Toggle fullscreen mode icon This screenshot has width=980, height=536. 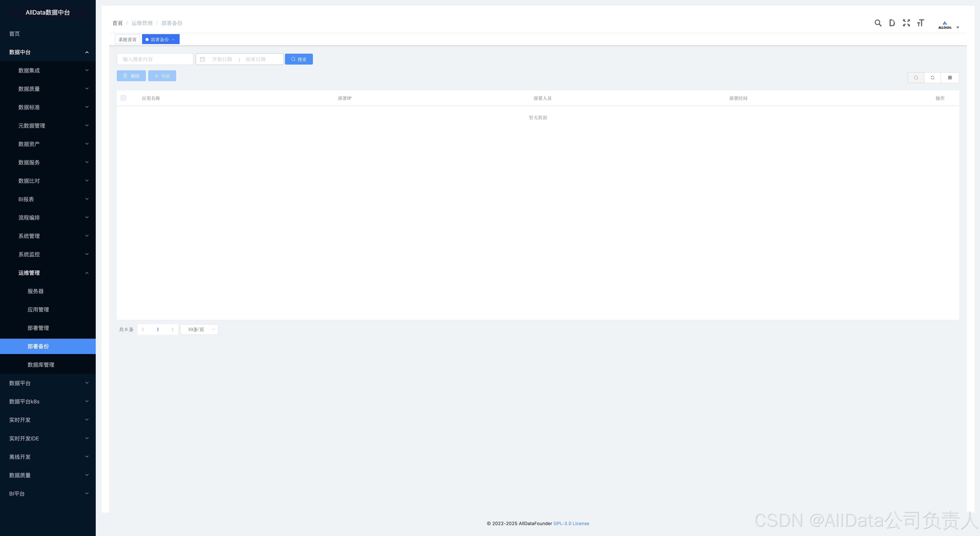(906, 23)
